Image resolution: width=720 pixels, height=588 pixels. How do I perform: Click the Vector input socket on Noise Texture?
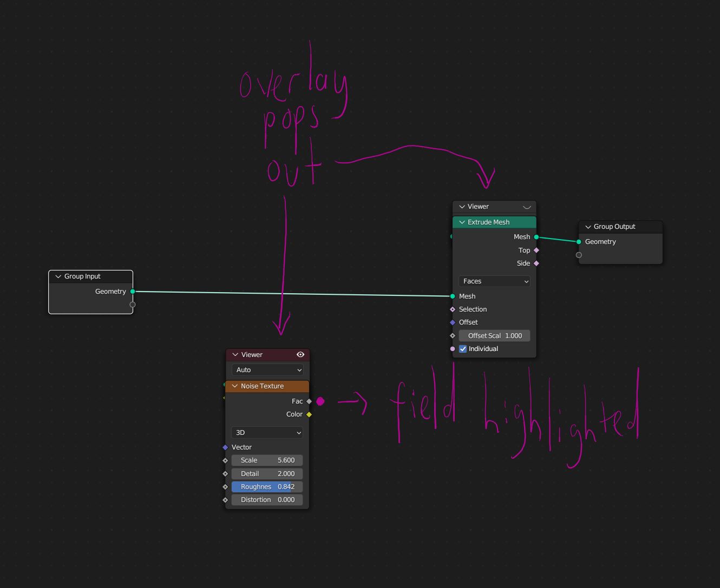pyautogui.click(x=225, y=447)
